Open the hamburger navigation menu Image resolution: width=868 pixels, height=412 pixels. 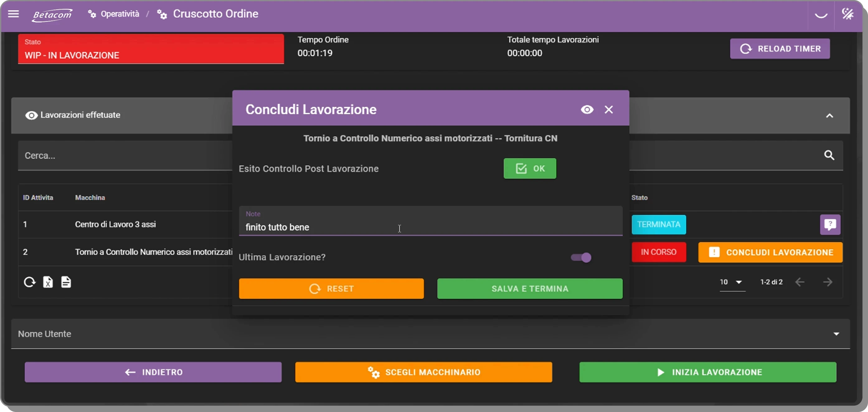[13, 14]
